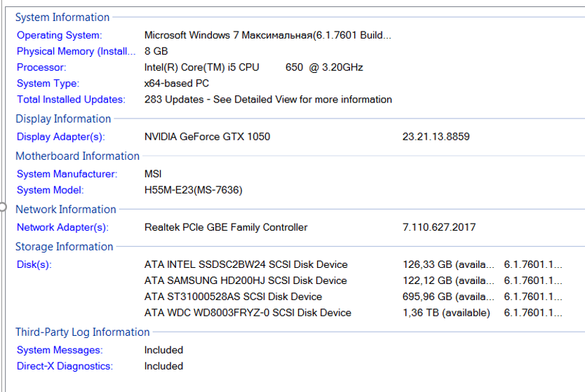
Task: Click the Disk(s) label
Action: [x=34, y=264]
